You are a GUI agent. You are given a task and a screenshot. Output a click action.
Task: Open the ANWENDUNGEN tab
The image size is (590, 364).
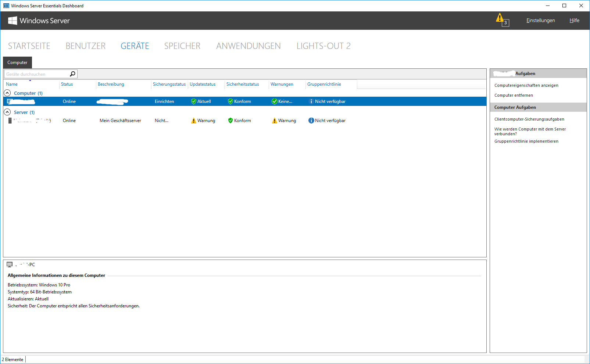point(248,46)
